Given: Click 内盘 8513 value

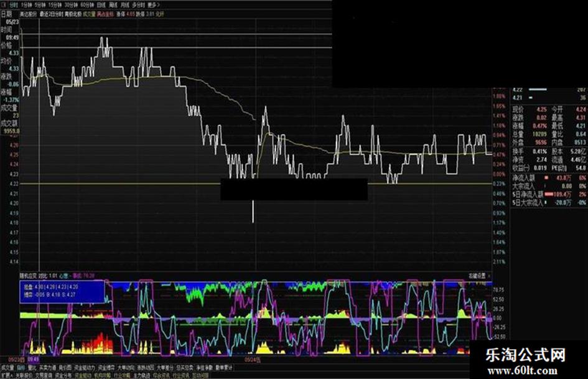Looking at the screenshot, I should 580,143.
